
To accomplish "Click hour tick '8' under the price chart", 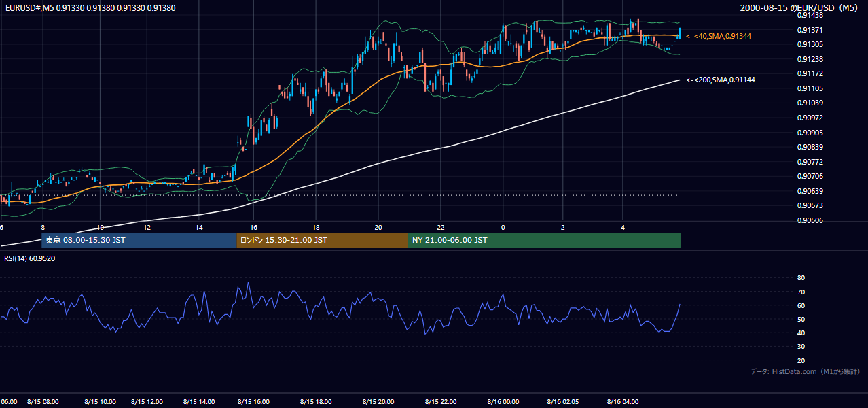I will coord(43,228).
